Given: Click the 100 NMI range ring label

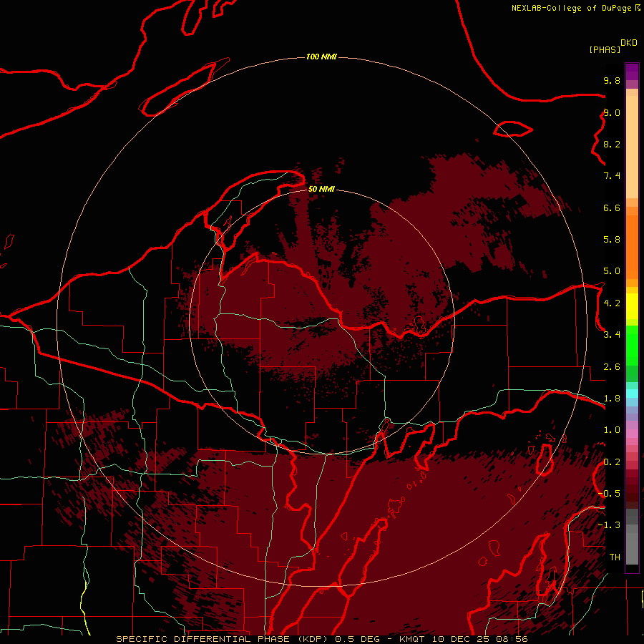Looking at the screenshot, I should point(321,57).
